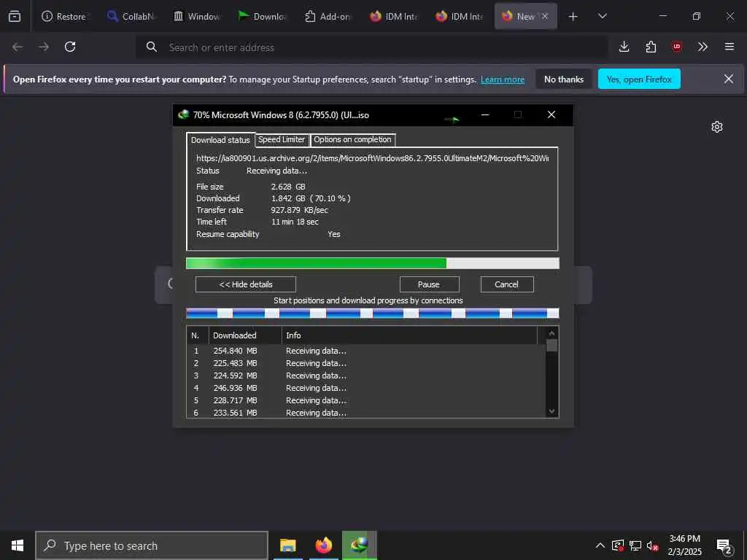
Task: Select the Download status tab
Action: (220, 140)
